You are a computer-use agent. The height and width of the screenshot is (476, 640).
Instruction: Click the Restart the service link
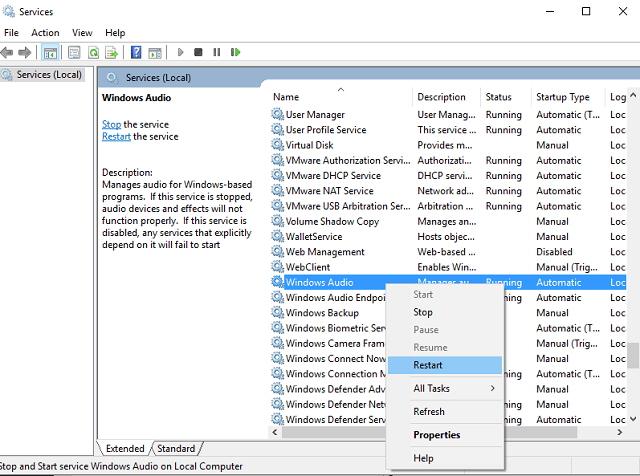pos(116,136)
